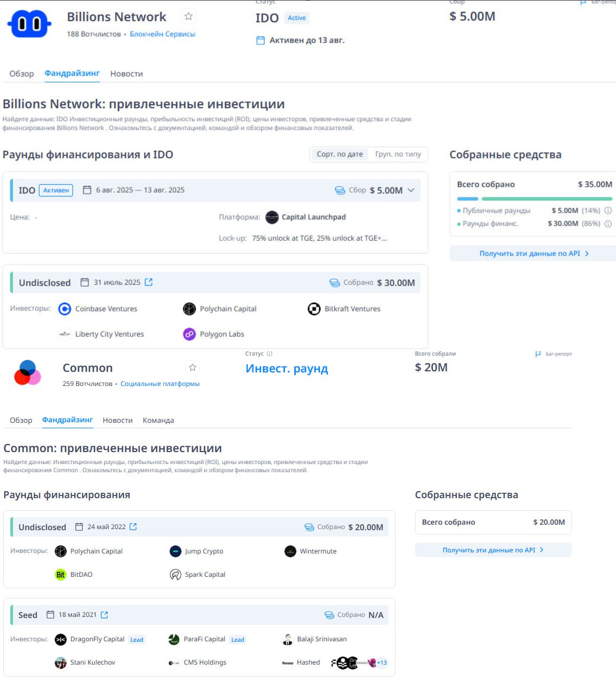Click the ParaFi Capital logo icon
Image resolution: width=616 pixels, height=689 pixels.
click(x=174, y=640)
